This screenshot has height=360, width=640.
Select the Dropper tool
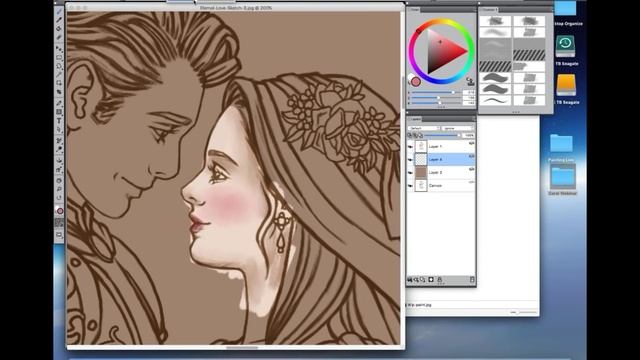pyautogui.click(x=59, y=20)
